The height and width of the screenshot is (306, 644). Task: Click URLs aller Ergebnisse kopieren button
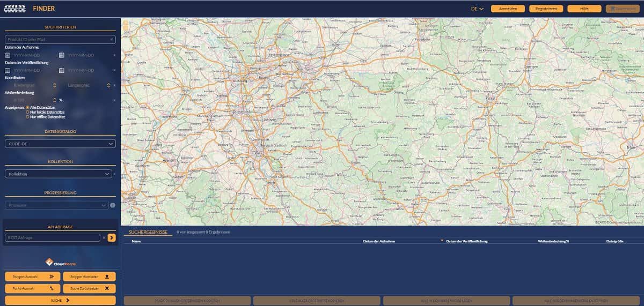point(317,301)
